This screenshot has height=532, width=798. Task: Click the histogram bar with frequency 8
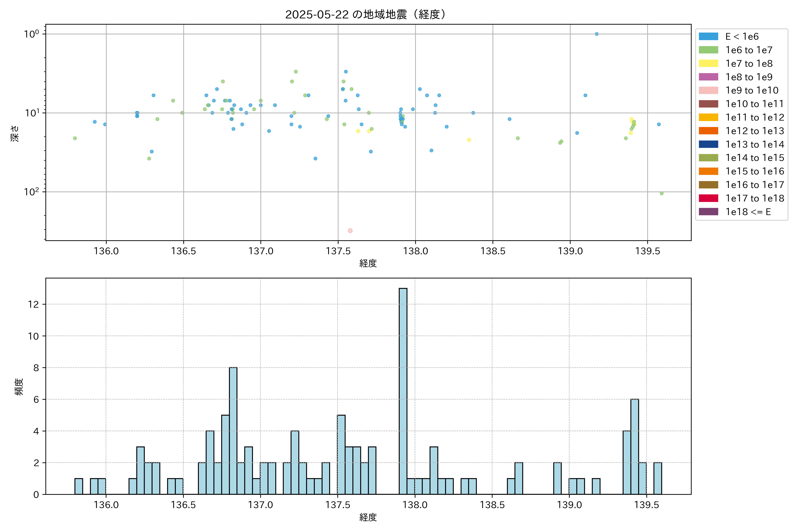coord(233,430)
